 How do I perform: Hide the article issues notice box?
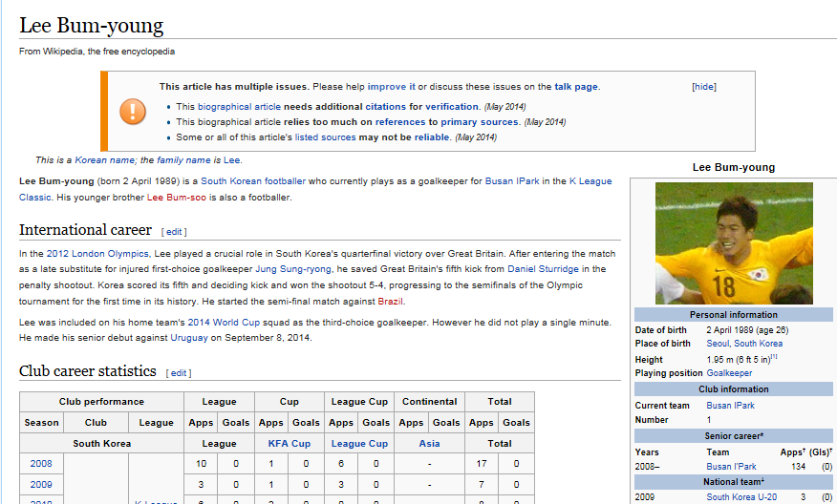(x=703, y=87)
